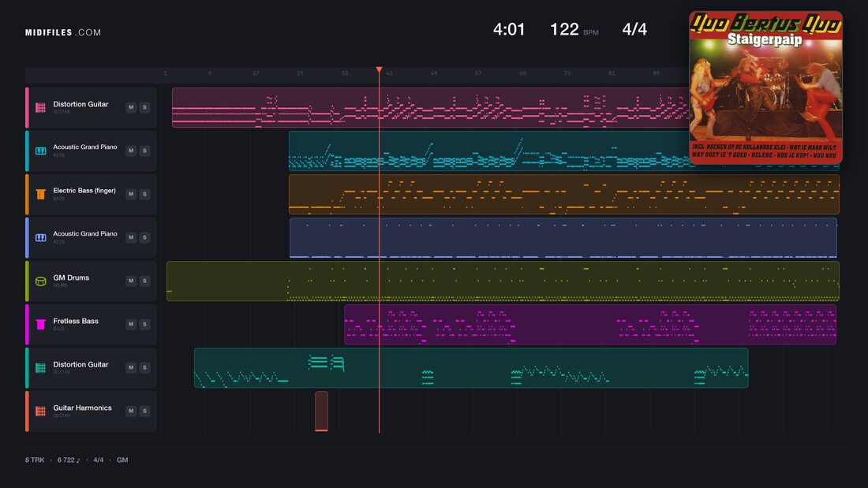Click the 4/4 entry in the footer
The image size is (868, 488).
pyautogui.click(x=99, y=460)
